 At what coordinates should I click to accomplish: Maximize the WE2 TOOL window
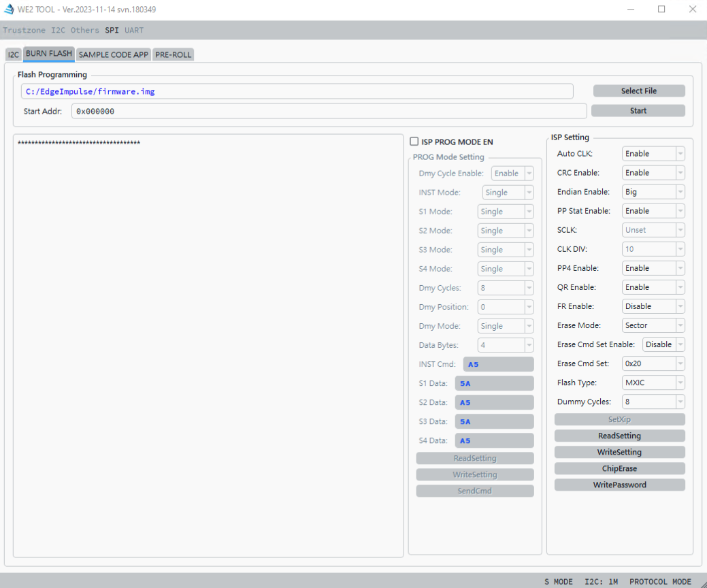pyautogui.click(x=661, y=9)
